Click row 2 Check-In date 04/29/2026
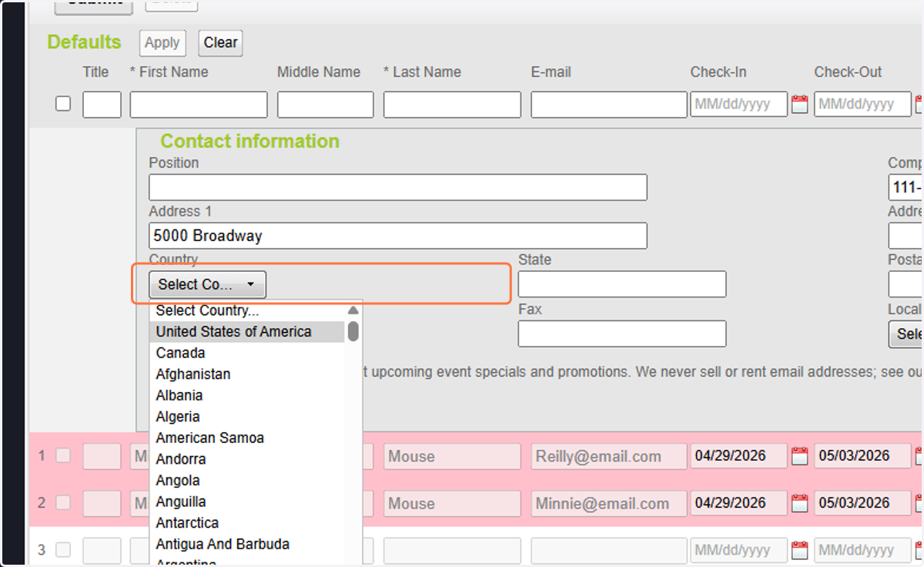Screen dimensions: 924x567 pyautogui.click(x=739, y=503)
